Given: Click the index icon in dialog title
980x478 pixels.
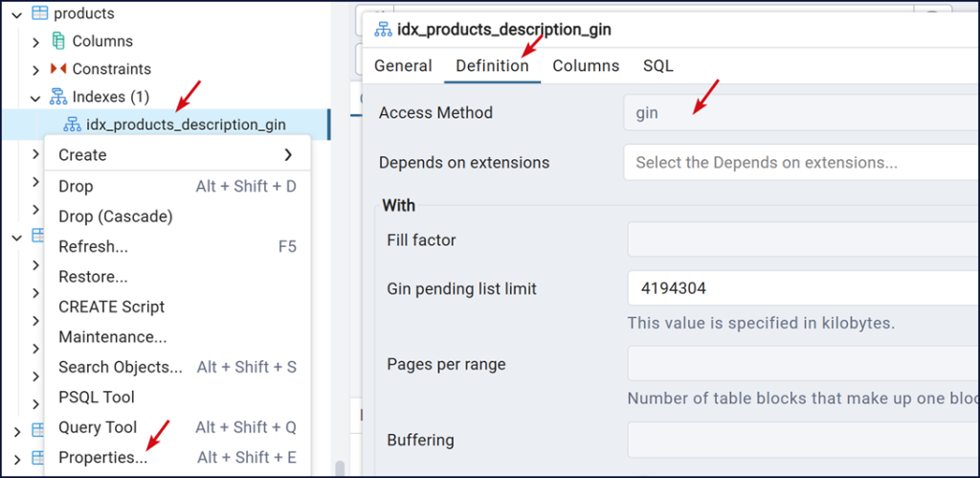Looking at the screenshot, I should (383, 30).
